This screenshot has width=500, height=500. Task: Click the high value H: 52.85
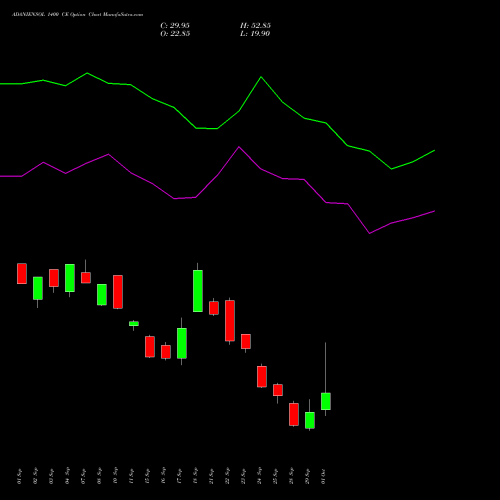tap(255, 26)
